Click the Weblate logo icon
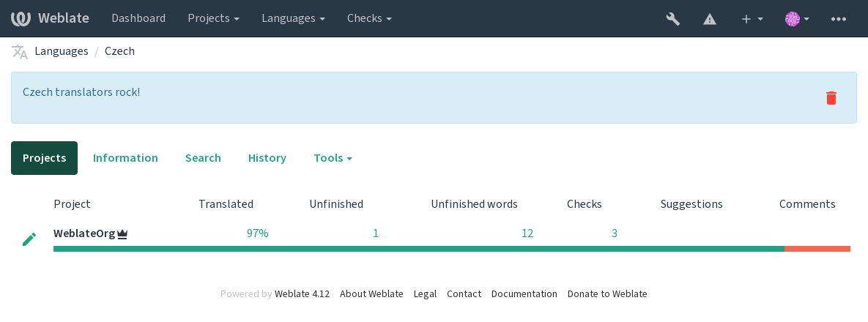868x322 pixels. tap(21, 18)
